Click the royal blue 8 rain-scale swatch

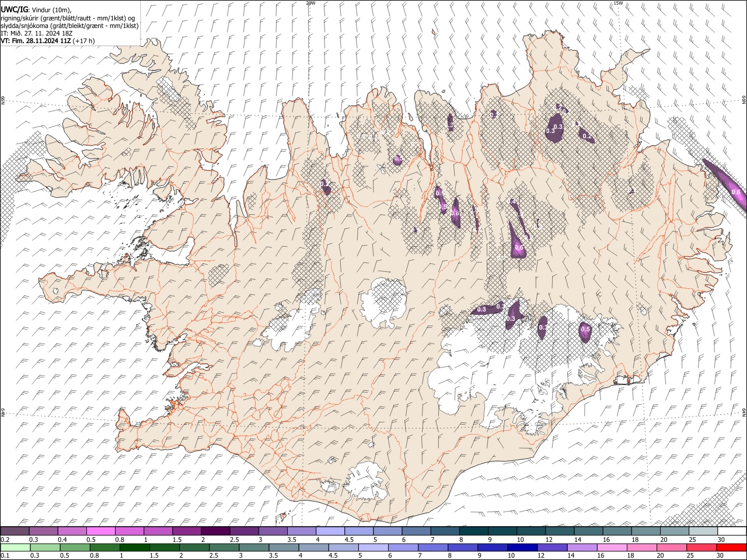pos(463,547)
